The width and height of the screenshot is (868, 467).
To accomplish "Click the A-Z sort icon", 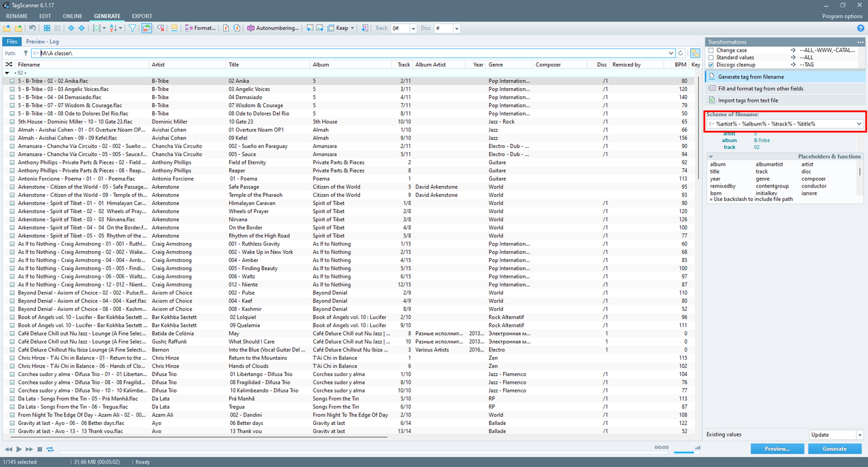I will [113, 29].
